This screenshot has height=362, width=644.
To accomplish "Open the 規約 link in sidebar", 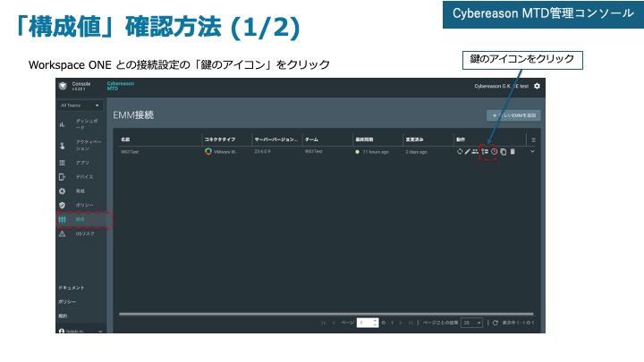I will tap(63, 316).
